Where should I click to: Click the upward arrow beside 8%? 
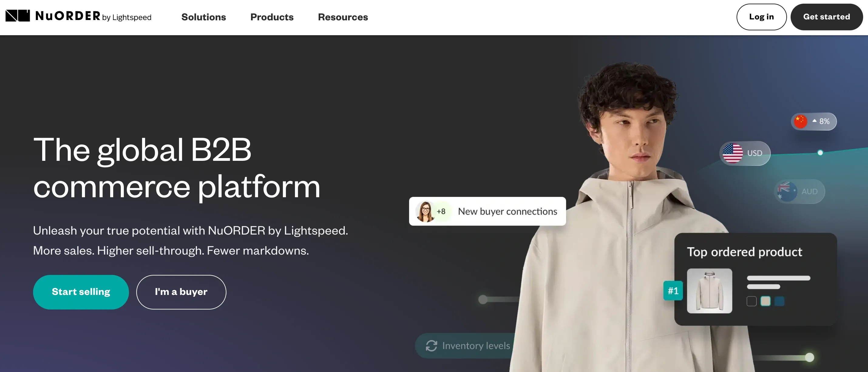click(x=814, y=121)
